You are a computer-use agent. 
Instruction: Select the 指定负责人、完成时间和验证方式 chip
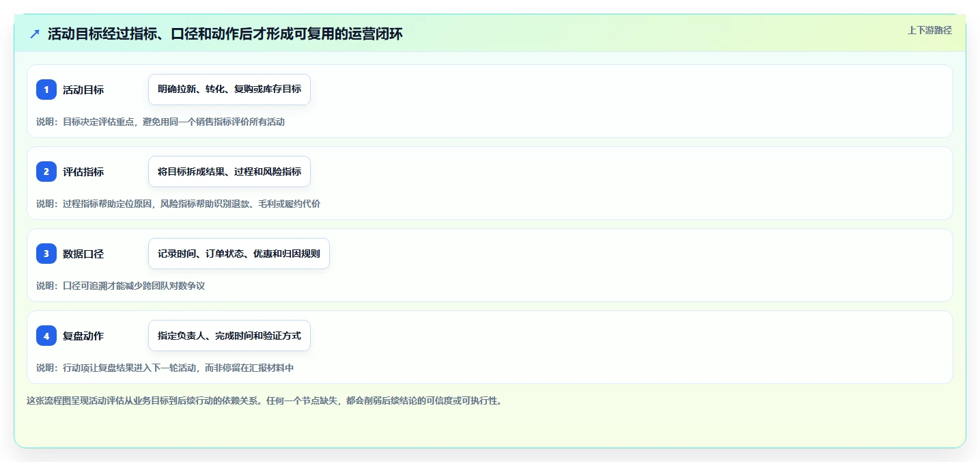[x=229, y=336]
